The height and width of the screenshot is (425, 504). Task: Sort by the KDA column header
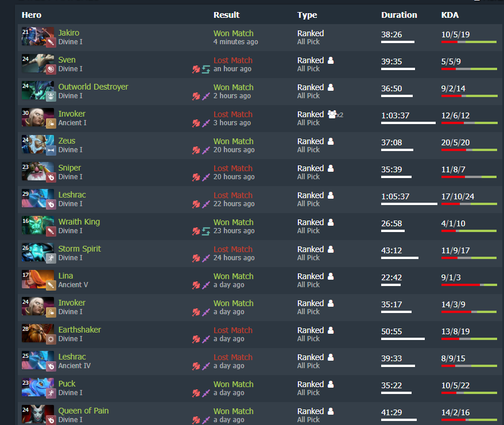pos(449,15)
